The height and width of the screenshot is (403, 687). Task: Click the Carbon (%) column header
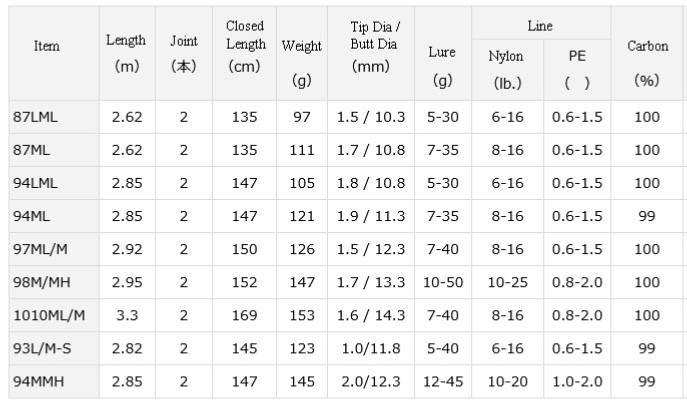coord(647,53)
